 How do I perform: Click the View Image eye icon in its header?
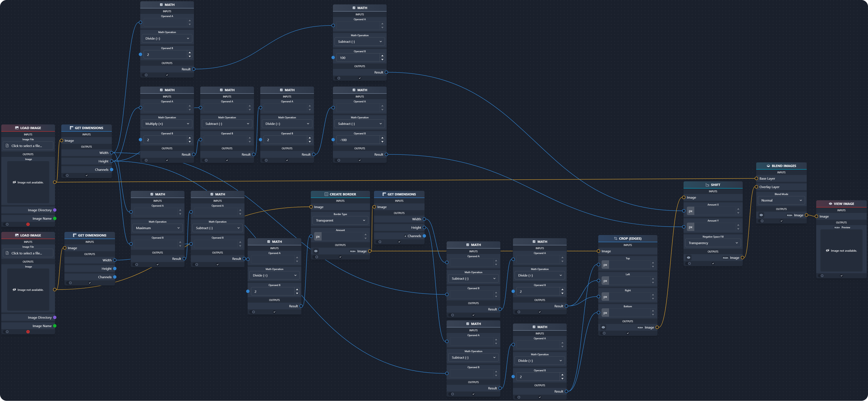click(x=830, y=203)
